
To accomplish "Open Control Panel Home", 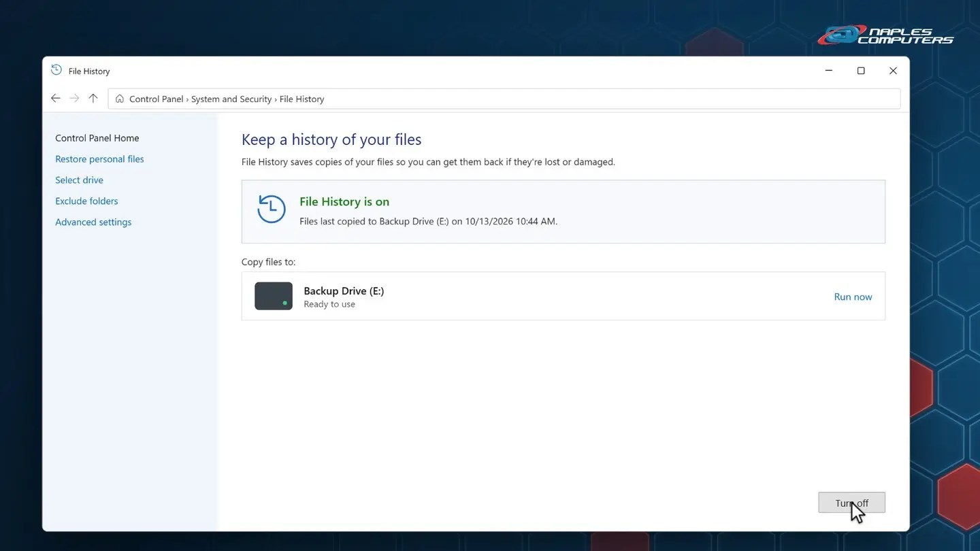I will pos(97,138).
